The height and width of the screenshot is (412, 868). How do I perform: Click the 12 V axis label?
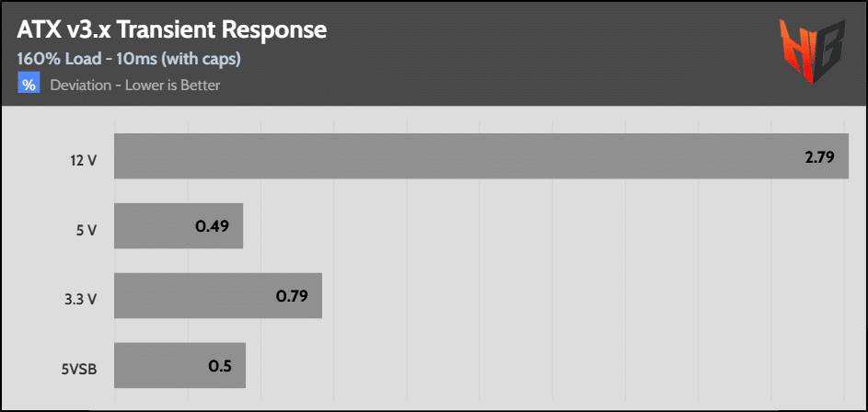click(x=86, y=161)
